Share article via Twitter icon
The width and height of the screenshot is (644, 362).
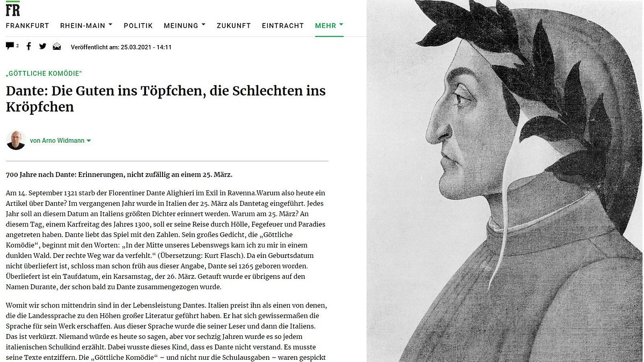point(43,47)
